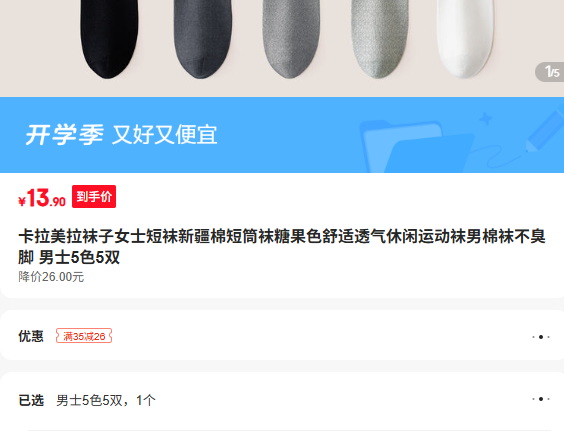The height and width of the screenshot is (442, 564).
Task: Expand the 已选 selected options row
Action: click(282, 400)
